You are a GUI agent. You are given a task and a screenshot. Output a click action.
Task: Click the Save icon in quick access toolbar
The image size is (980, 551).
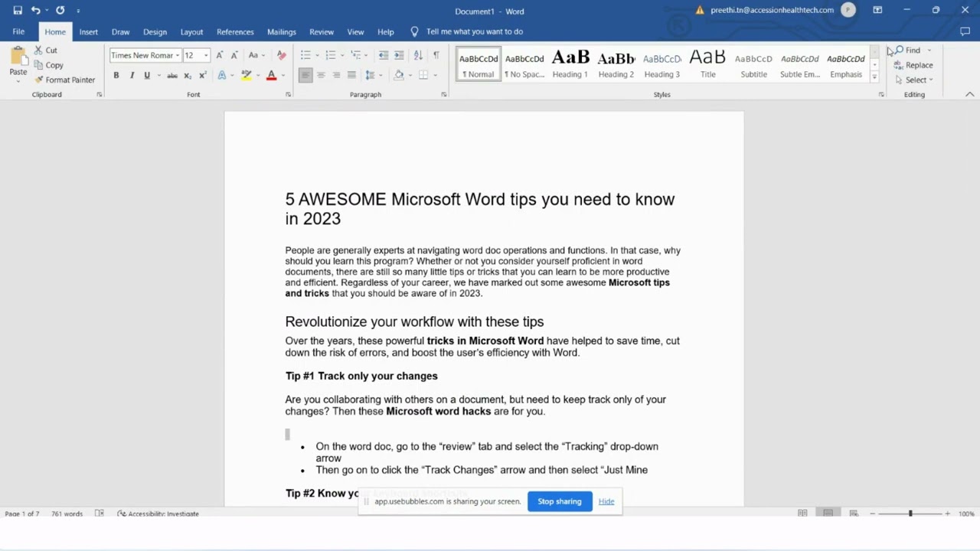coord(18,11)
